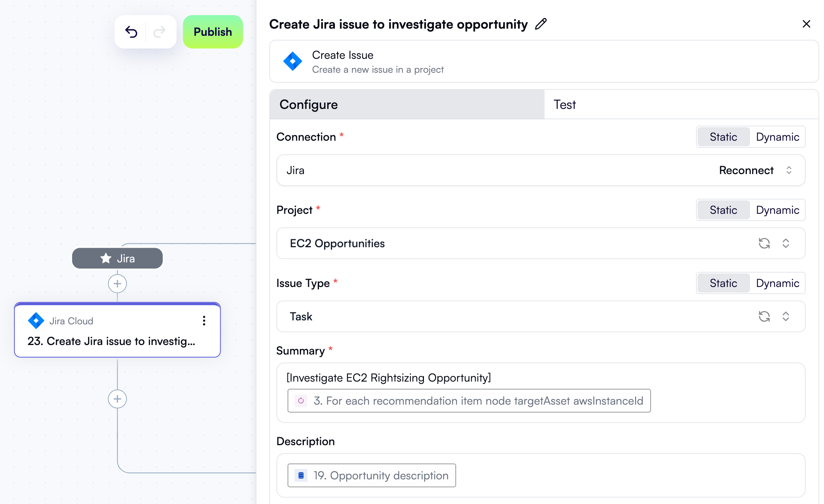Switch Project to Dynamic mode
Screen dimensions: 824x504
click(x=777, y=210)
